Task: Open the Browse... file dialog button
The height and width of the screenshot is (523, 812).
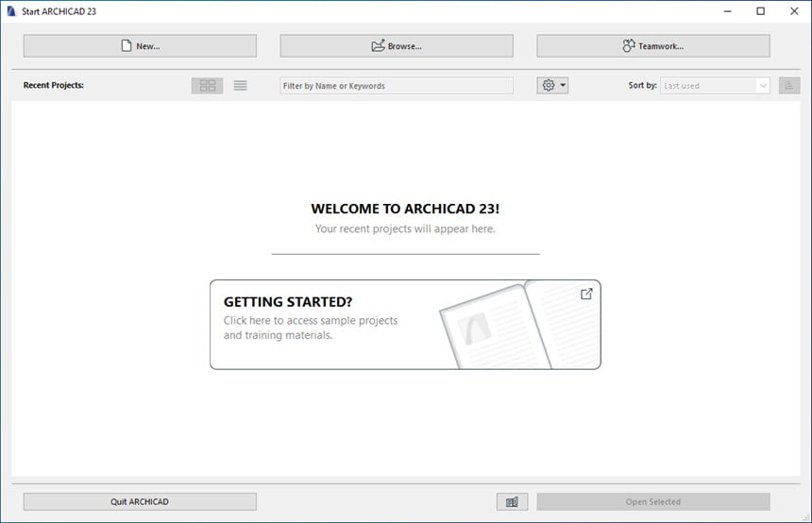Action: tap(397, 46)
